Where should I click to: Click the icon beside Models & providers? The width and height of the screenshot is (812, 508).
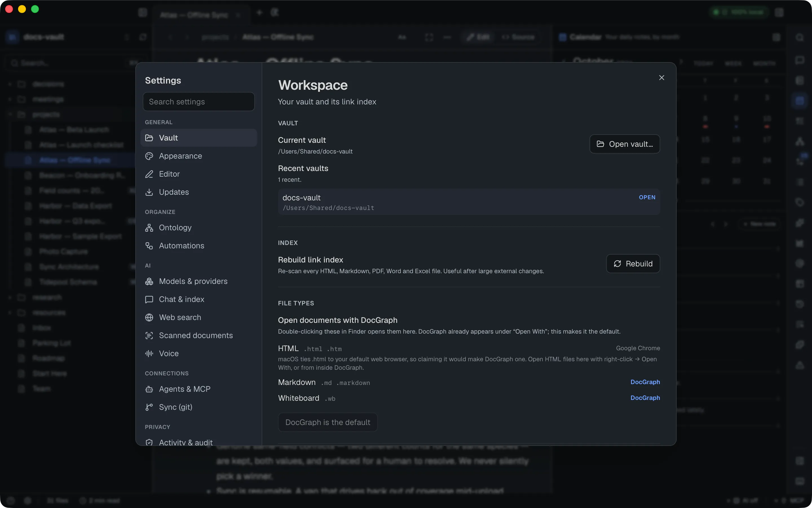[149, 282]
